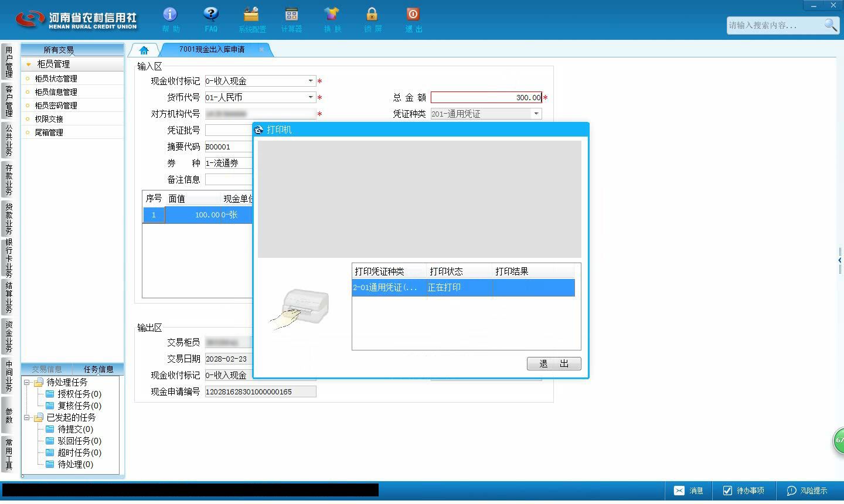Viewport: 844px width, 504px height.
Task: Open 柜员密码管理 menu link
Action: coord(56,105)
